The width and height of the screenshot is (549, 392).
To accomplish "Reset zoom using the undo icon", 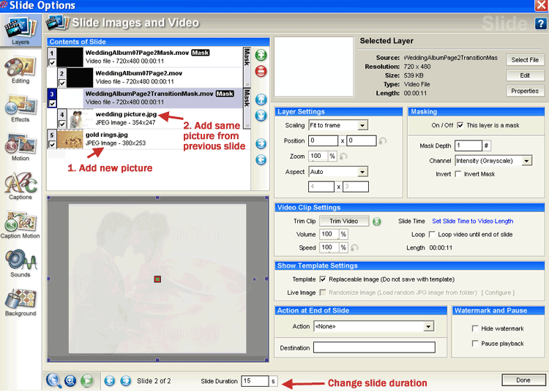I will [343, 156].
